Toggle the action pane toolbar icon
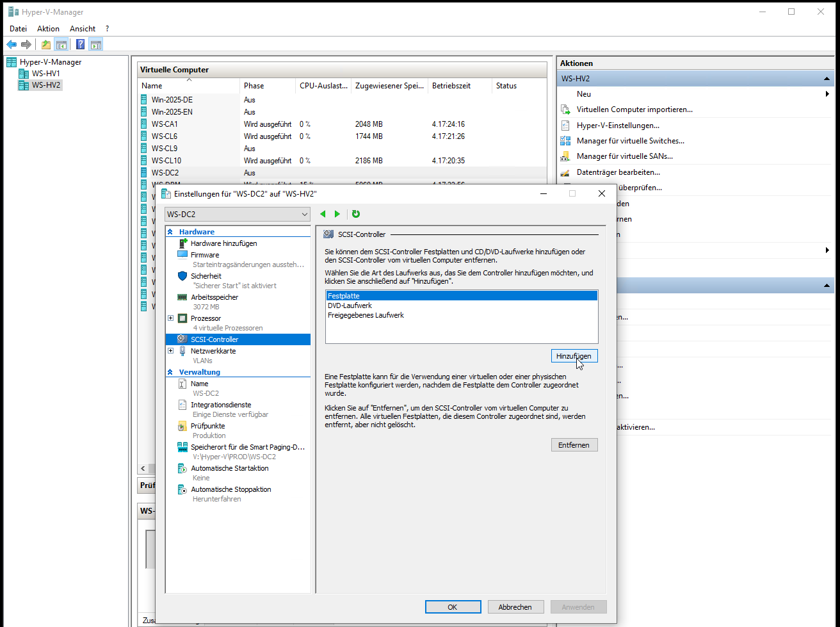The image size is (840, 627). (x=96, y=44)
